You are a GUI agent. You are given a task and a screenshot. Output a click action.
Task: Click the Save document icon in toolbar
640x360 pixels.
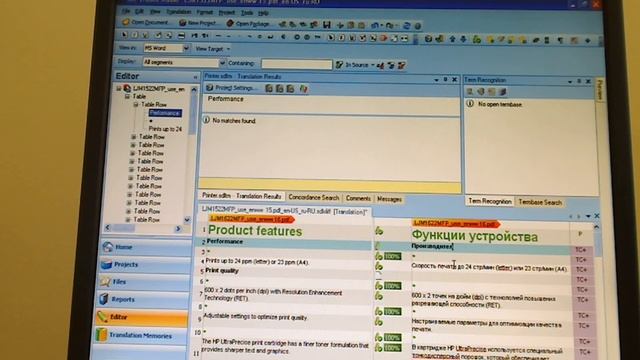[327, 24]
